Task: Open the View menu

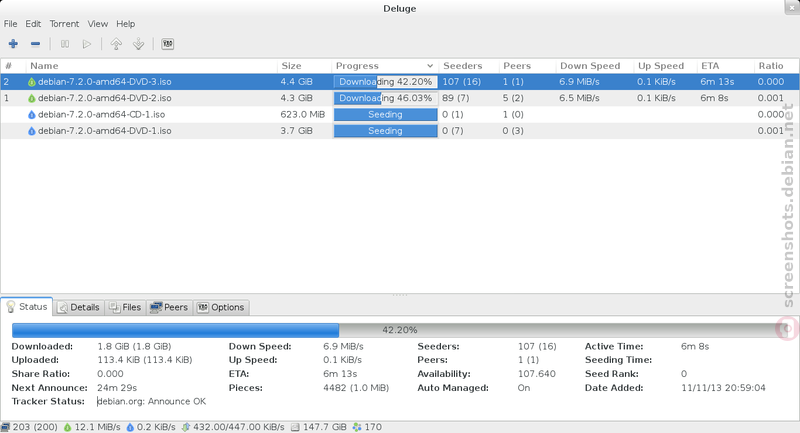Action: coord(97,23)
